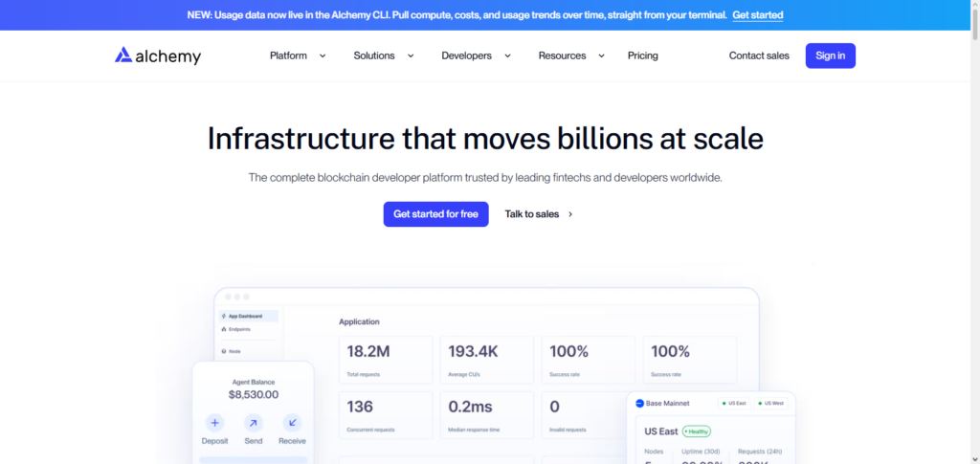This screenshot has height=464, width=980.
Task: Click the $8,530.00 Agent Balance amount
Action: (253, 395)
